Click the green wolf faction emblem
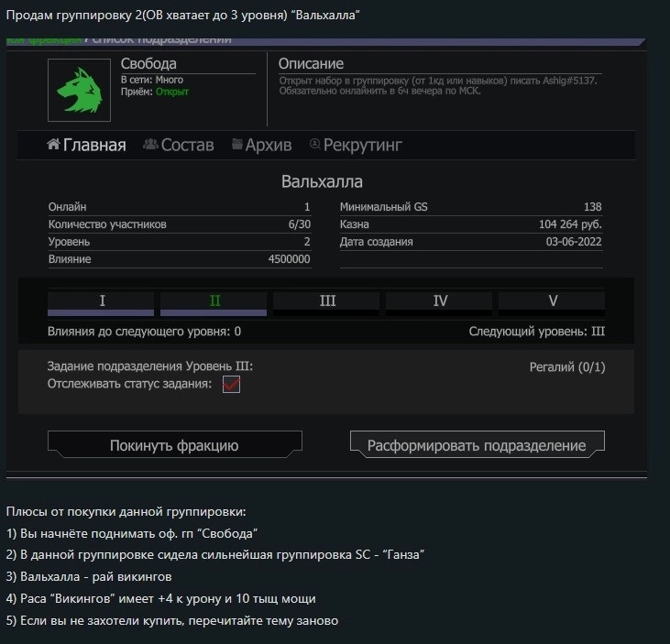 79,90
